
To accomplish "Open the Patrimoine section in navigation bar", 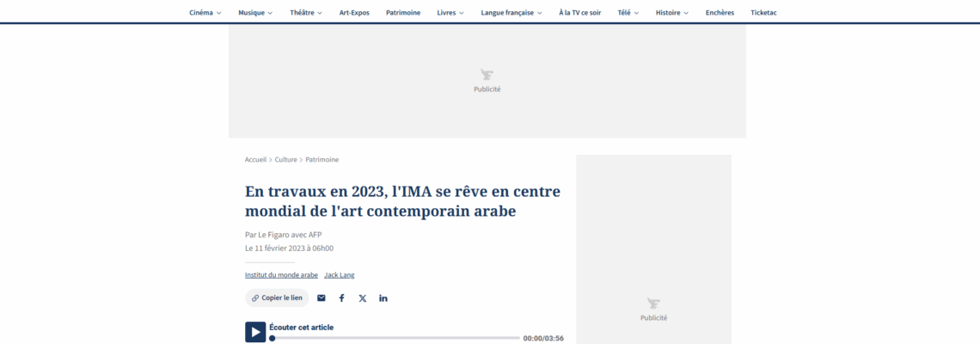I will [403, 13].
